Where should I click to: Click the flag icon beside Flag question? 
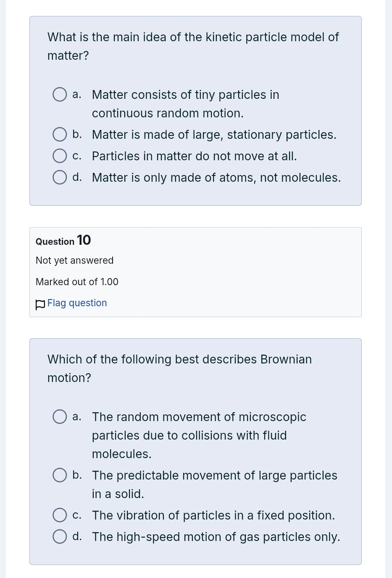[40, 304]
